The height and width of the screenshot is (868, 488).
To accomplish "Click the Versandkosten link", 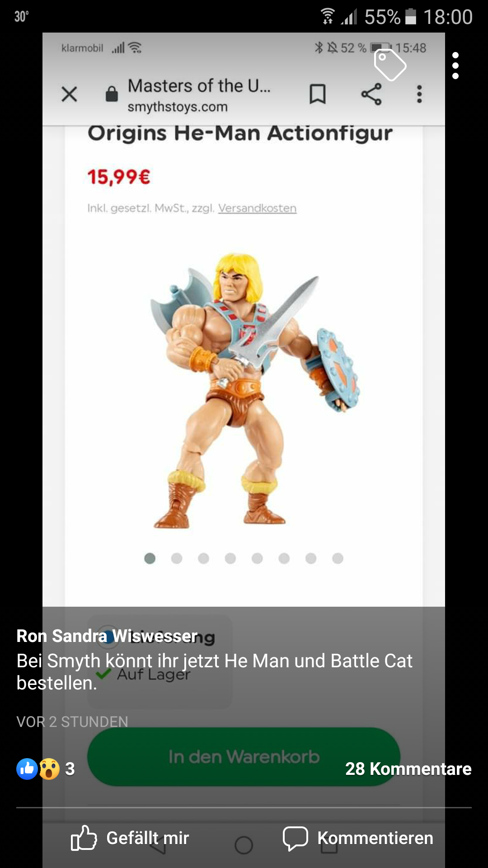I will click(x=257, y=208).
